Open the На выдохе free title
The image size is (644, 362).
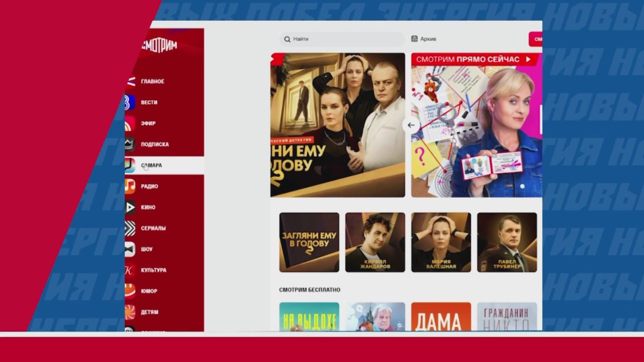tap(309, 316)
